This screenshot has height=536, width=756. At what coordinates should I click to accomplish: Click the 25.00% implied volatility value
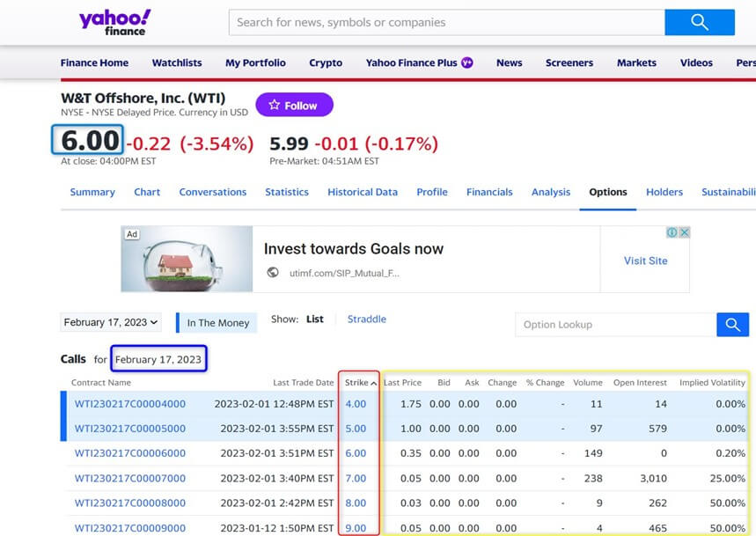pos(728,478)
